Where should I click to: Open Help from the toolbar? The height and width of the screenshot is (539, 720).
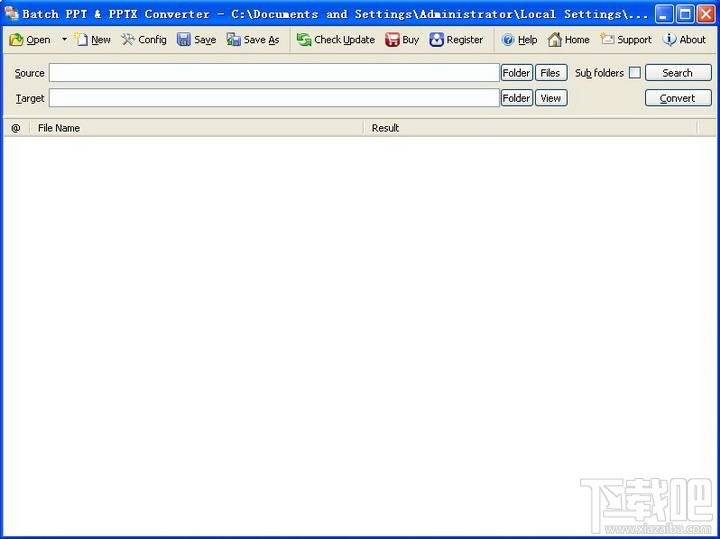click(x=519, y=40)
